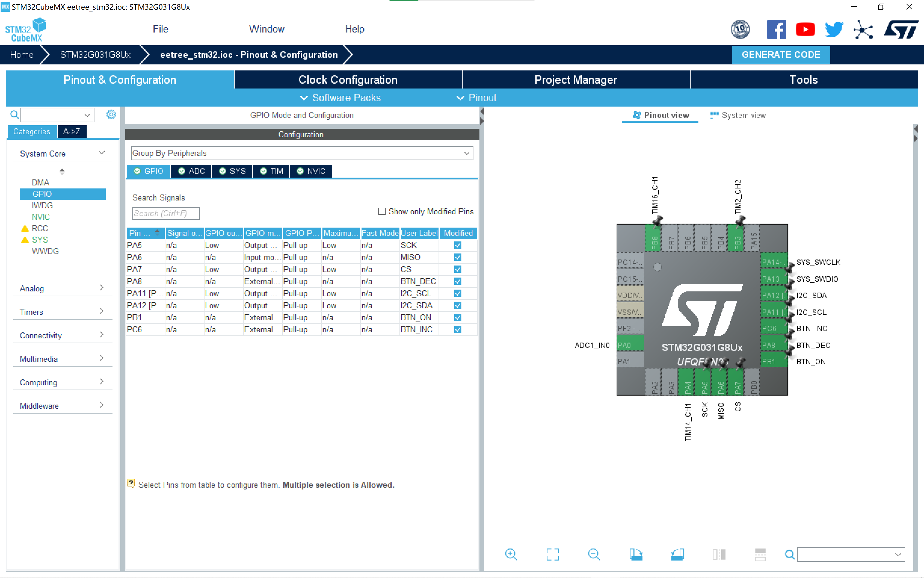Click the 10 years anniversary badge
Screen dimensions: 924x578
[x=740, y=30]
